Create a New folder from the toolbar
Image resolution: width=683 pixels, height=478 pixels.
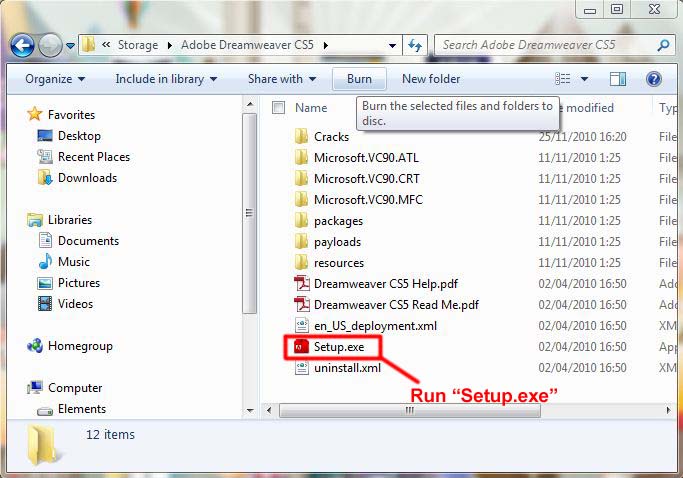[431, 79]
